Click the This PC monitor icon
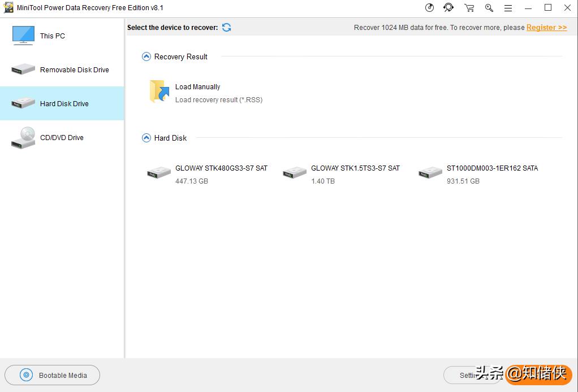 pos(23,36)
